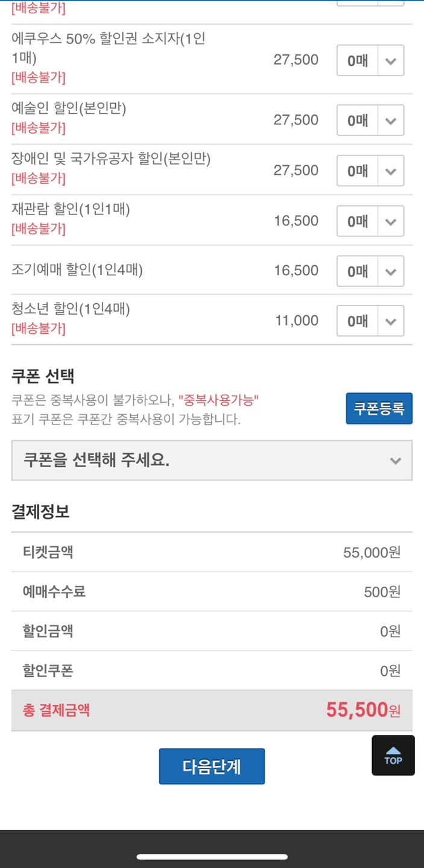Click the 다음단계 button to proceed
The image size is (424, 868).
[212, 766]
